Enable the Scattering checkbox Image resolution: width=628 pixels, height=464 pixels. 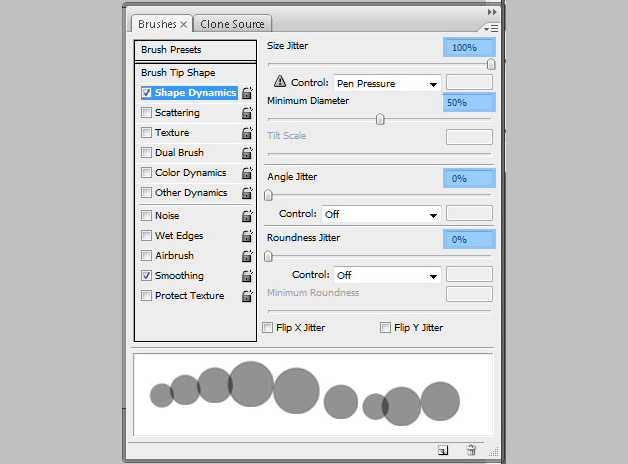tap(147, 112)
